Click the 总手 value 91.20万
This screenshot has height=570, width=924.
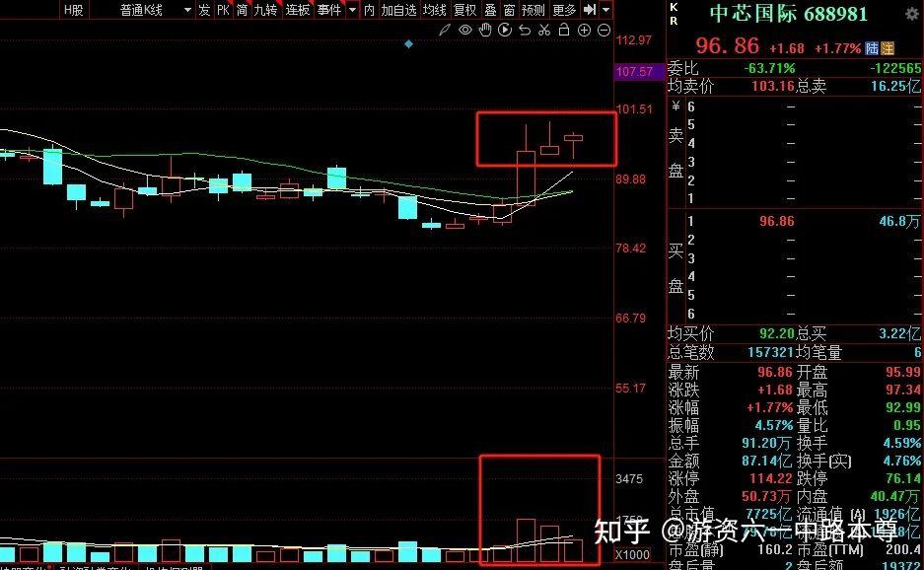pos(766,443)
